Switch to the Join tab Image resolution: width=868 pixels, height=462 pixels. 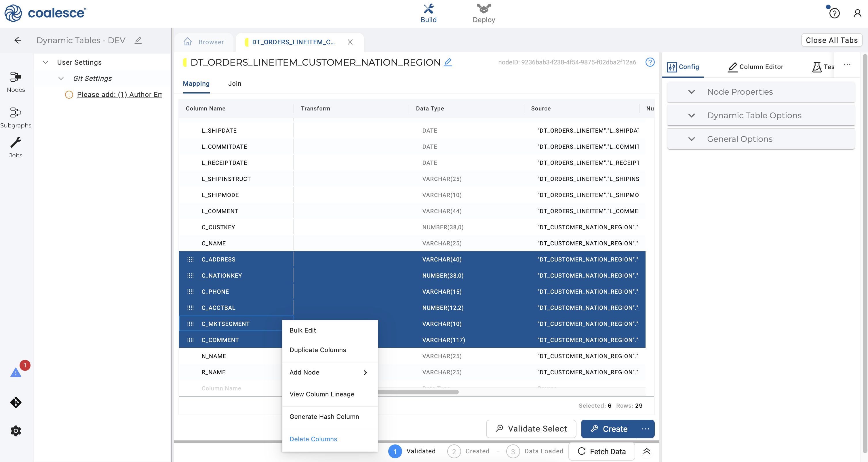tap(235, 83)
